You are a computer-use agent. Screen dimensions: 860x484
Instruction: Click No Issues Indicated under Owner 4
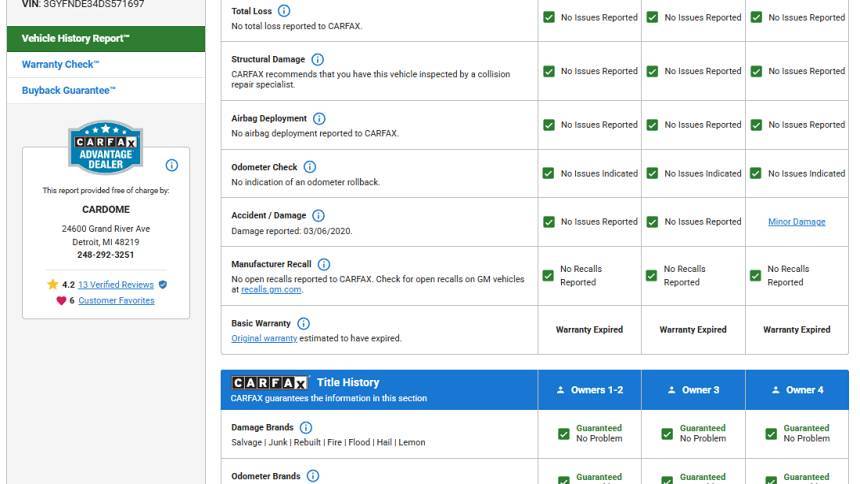point(806,173)
